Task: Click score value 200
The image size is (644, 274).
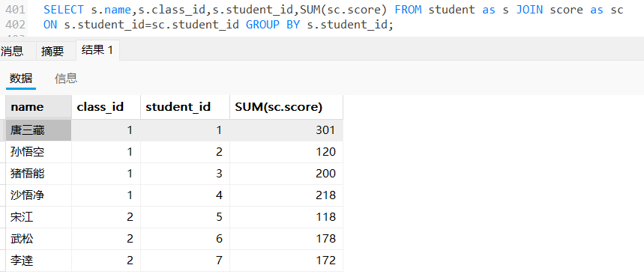Action: (x=286, y=174)
